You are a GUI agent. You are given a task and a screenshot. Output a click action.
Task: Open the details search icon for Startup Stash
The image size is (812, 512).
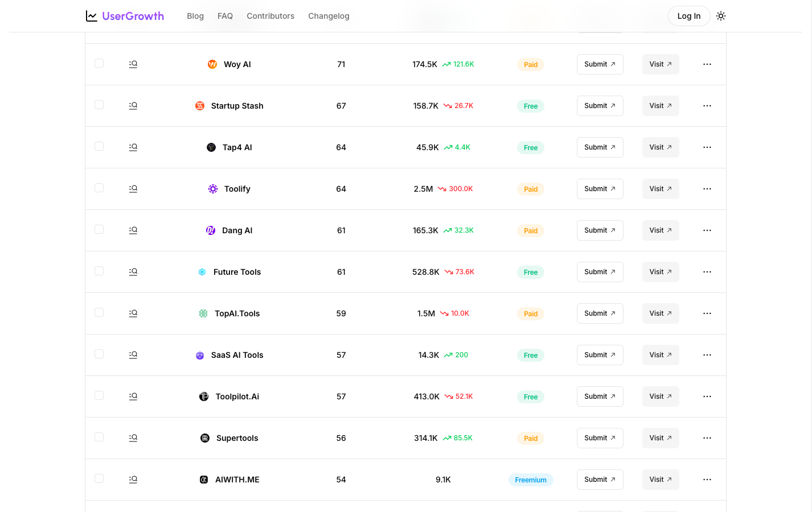[133, 105]
